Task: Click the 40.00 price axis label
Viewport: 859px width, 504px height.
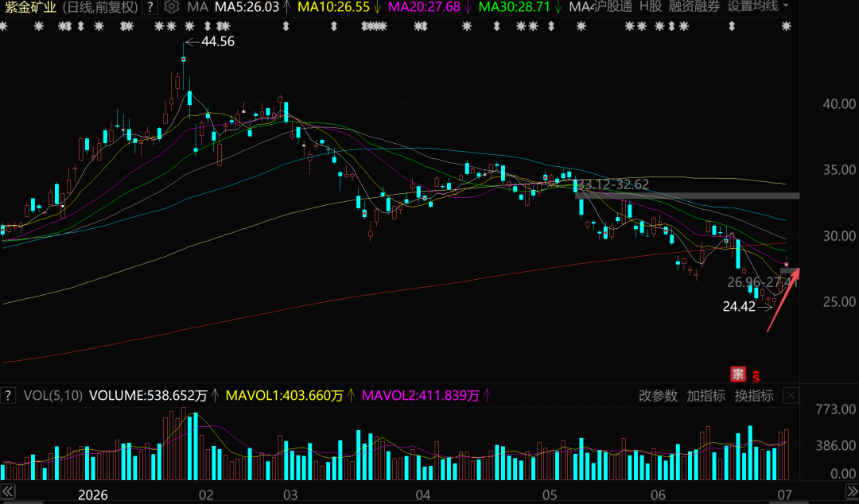Action: pos(839,104)
